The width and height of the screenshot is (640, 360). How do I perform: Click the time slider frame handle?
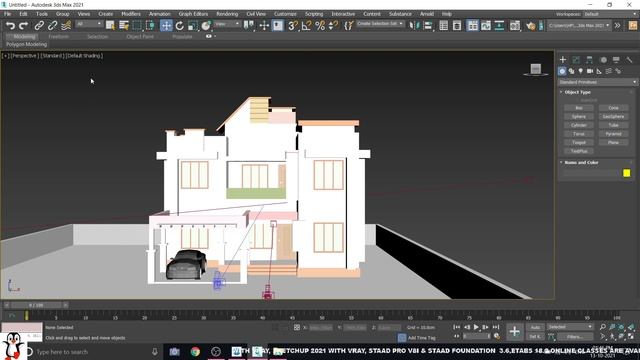coord(37,305)
